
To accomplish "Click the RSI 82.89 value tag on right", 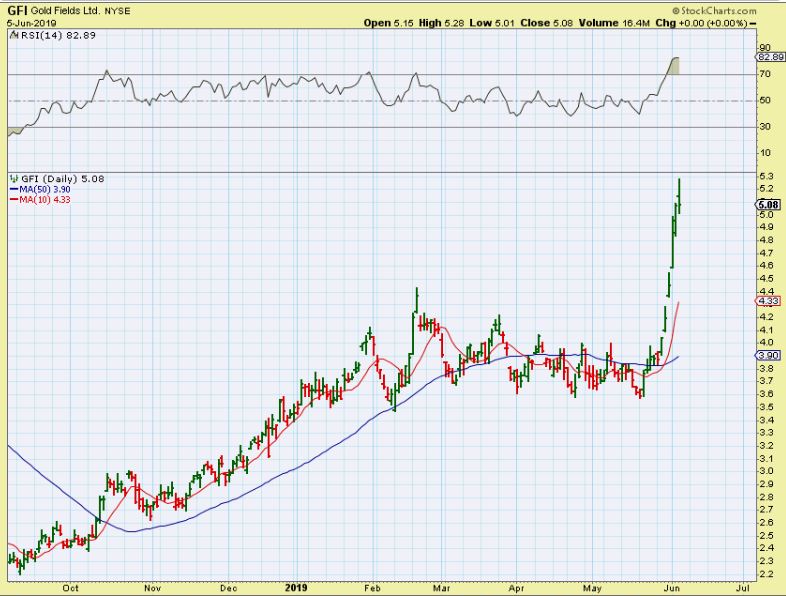I will point(769,60).
